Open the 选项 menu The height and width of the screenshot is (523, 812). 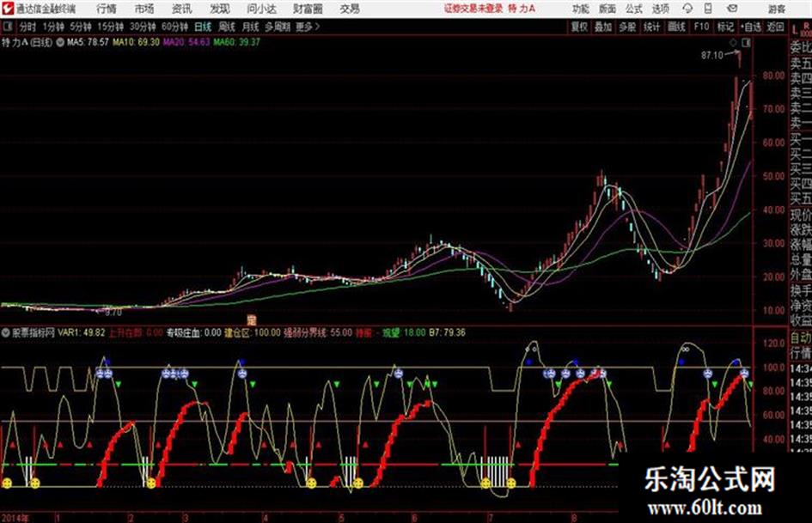coord(660,9)
